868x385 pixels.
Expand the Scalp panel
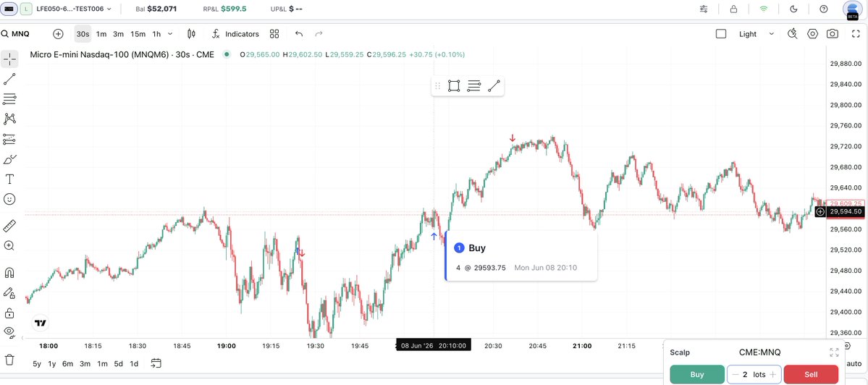834,352
